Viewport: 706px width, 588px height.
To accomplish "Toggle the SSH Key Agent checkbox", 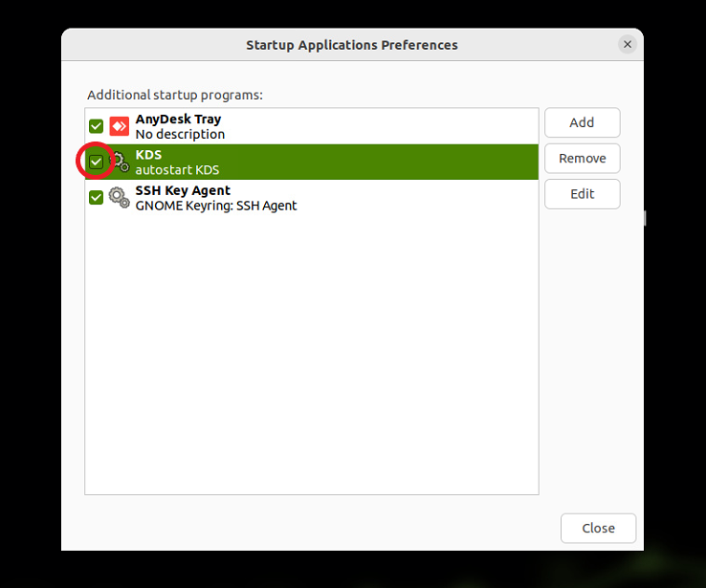I will pyautogui.click(x=96, y=198).
